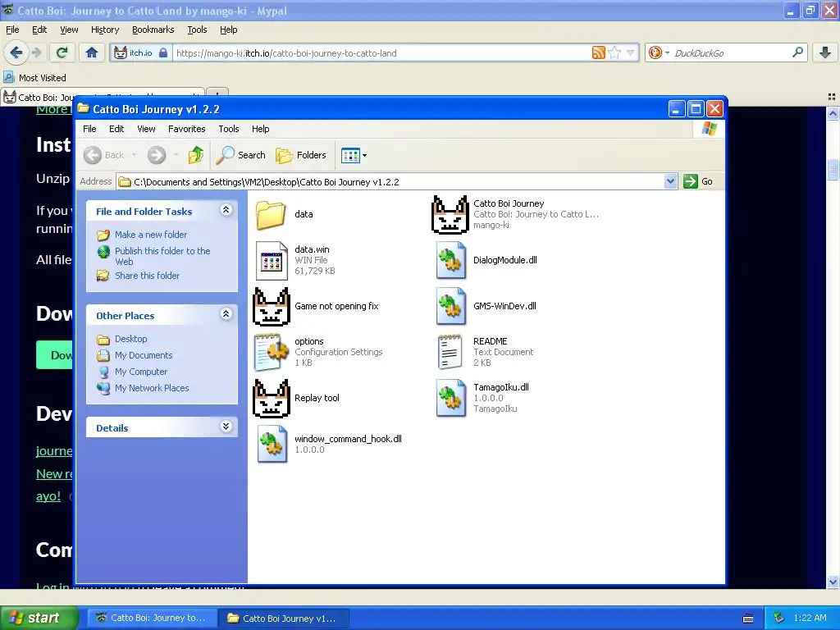Click the Explorer Forward arrow button

[x=157, y=155]
